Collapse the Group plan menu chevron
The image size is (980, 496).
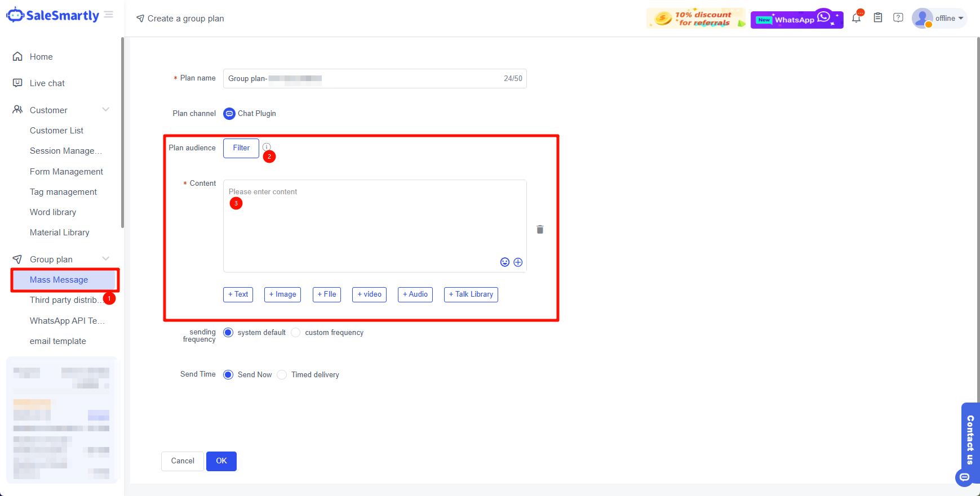pos(105,258)
